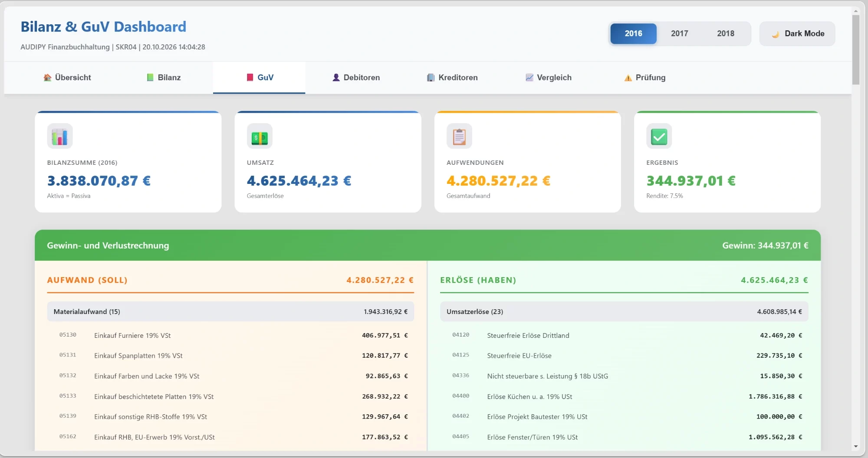Viewport: 868px width, 458px height.
Task: Click the building icon beside Kreditoren
Action: point(431,78)
